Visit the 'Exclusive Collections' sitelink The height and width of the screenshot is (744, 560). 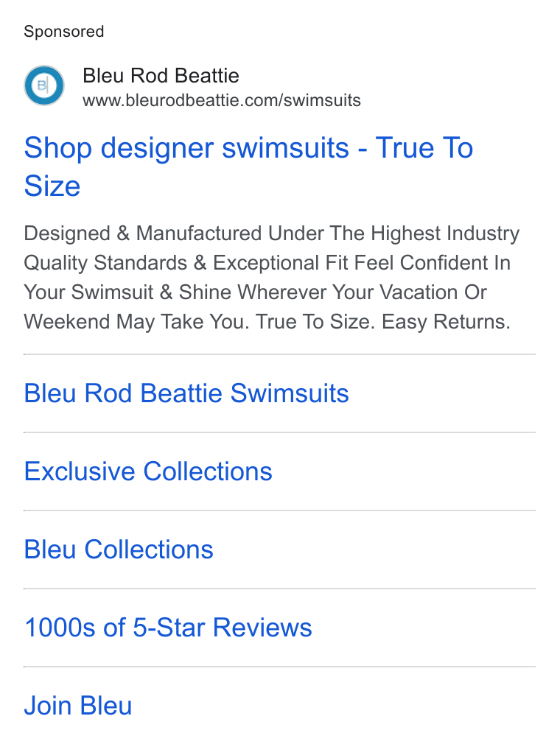pos(148,471)
